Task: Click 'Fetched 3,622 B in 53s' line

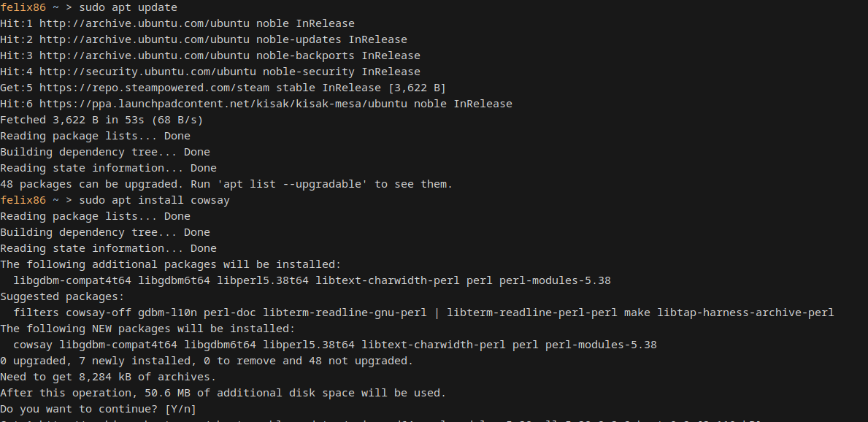Action: [x=101, y=120]
